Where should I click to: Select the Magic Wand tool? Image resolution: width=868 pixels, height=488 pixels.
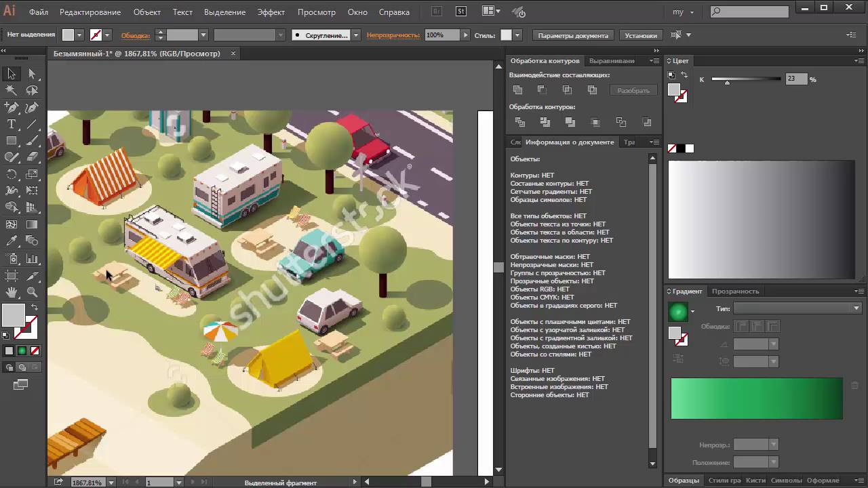pos(12,90)
